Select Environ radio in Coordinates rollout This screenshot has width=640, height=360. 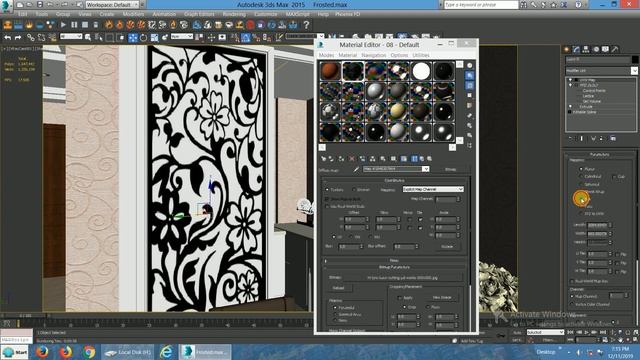354,189
